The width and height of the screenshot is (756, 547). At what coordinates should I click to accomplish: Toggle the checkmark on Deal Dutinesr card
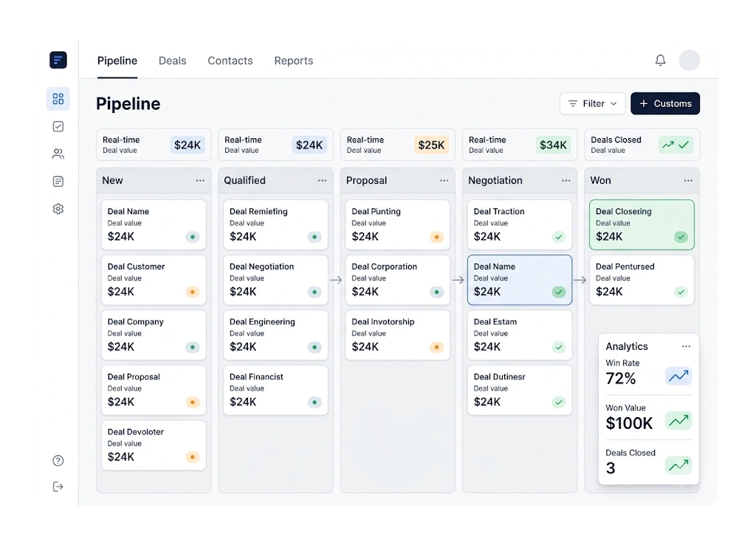click(559, 402)
